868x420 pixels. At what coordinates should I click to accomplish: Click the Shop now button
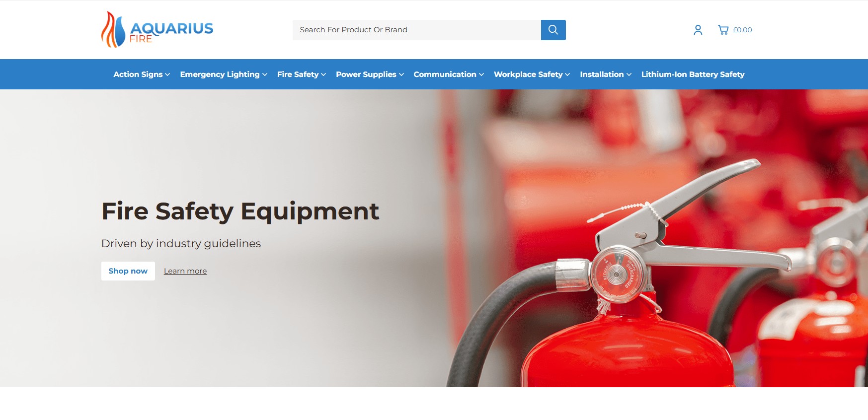tap(128, 271)
